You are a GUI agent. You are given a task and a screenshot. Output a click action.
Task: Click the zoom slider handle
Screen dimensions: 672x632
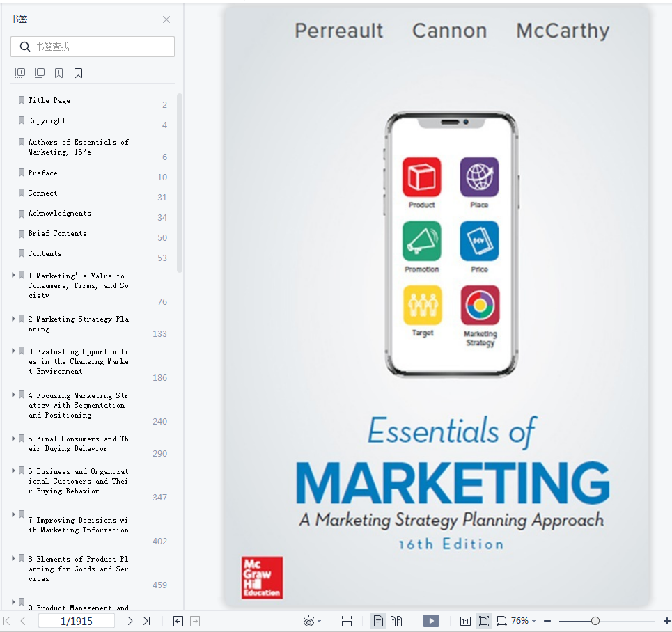[595, 621]
